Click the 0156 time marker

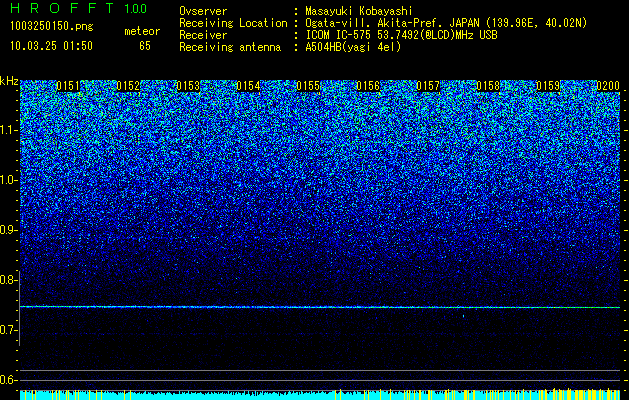coord(368,86)
